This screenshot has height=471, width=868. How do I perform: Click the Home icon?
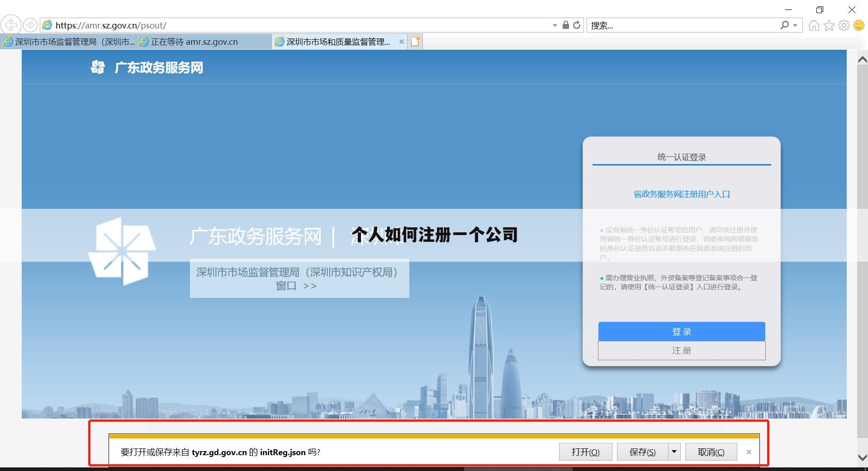pos(813,25)
